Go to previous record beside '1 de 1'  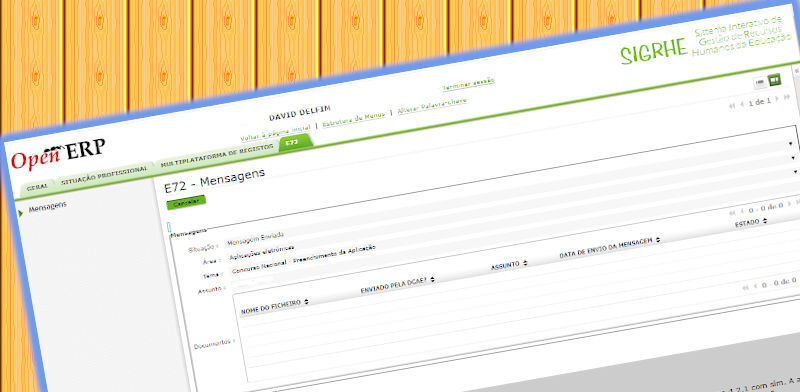pyautogui.click(x=742, y=104)
